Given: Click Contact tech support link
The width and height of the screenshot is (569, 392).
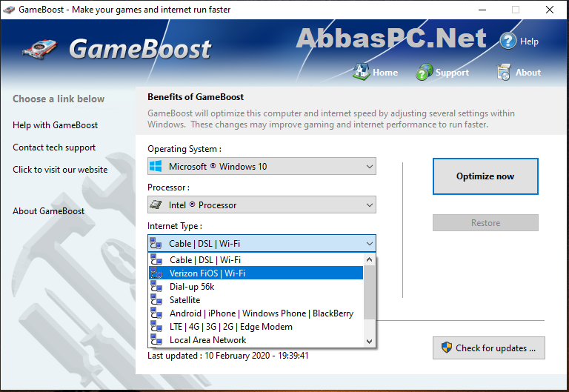Looking at the screenshot, I should click(x=54, y=147).
